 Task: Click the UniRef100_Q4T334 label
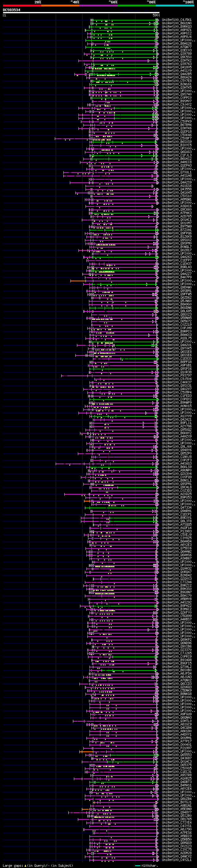[x=176, y=507]
